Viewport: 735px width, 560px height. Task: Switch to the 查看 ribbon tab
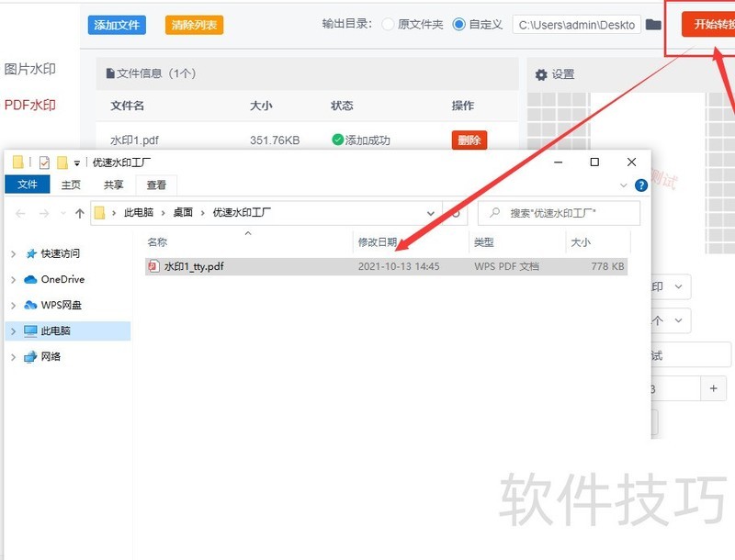click(156, 185)
